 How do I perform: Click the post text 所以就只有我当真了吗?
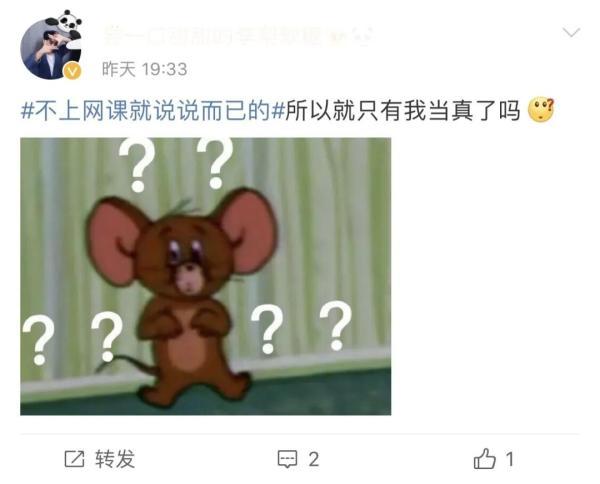coord(403,111)
